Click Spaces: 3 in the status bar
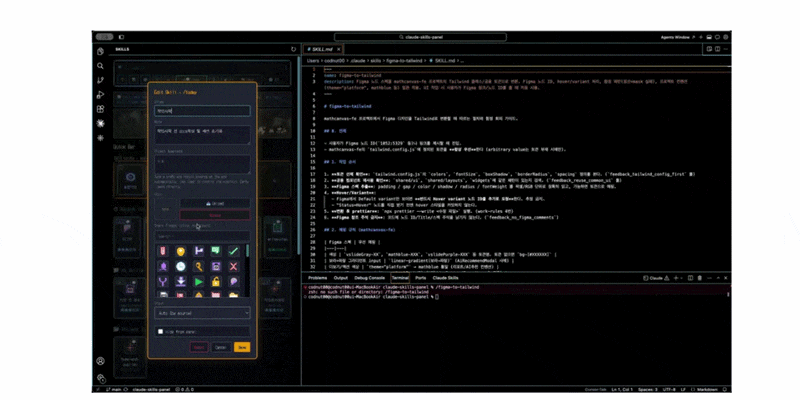Screen dimensions: 800x400 [649, 389]
